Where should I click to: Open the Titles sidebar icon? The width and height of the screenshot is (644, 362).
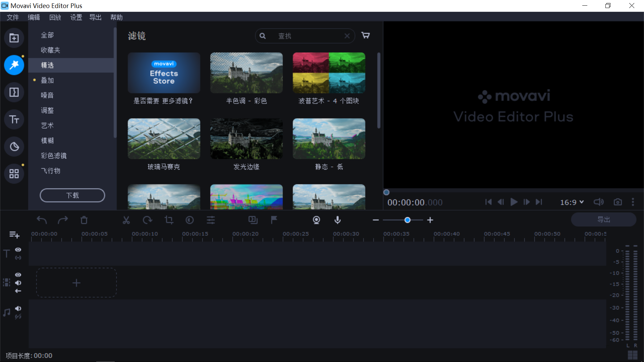click(x=14, y=119)
